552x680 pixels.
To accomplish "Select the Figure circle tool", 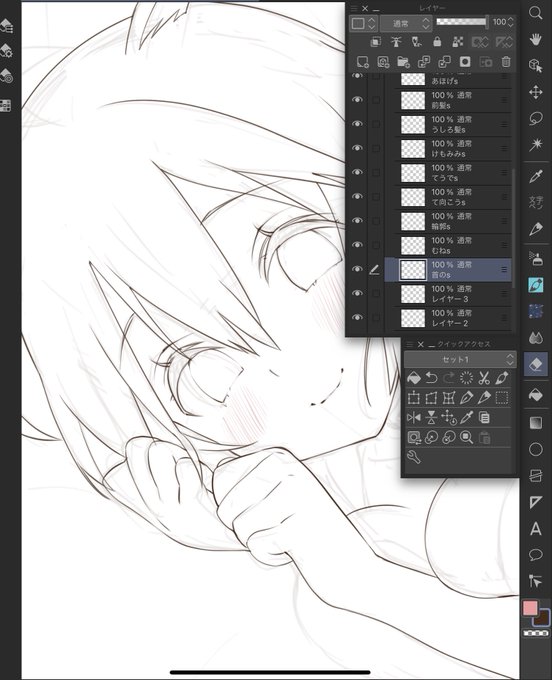I will pyautogui.click(x=536, y=449).
